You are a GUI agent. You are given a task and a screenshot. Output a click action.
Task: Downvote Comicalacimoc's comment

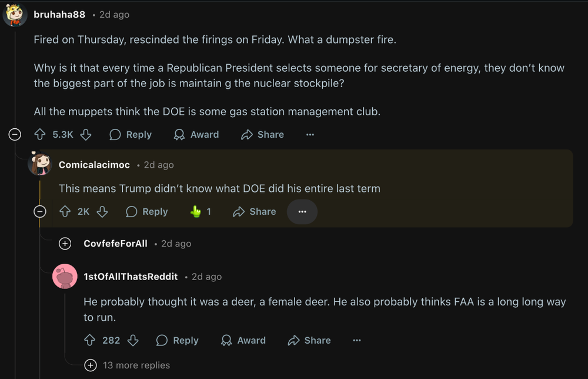tap(102, 212)
